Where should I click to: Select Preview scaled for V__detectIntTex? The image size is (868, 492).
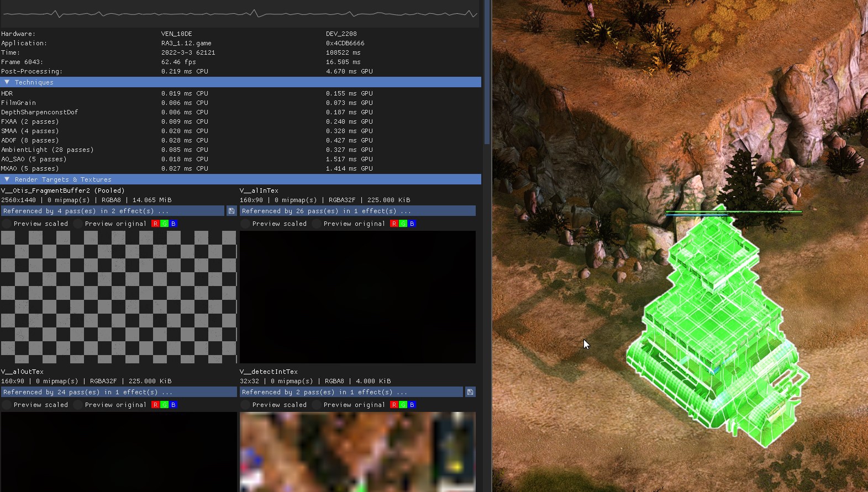pos(273,405)
